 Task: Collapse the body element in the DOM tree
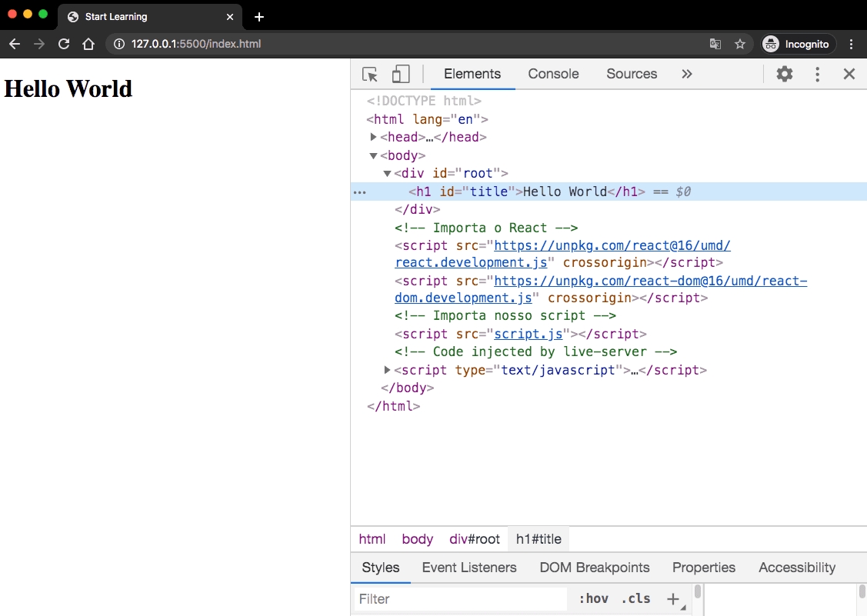tap(373, 155)
